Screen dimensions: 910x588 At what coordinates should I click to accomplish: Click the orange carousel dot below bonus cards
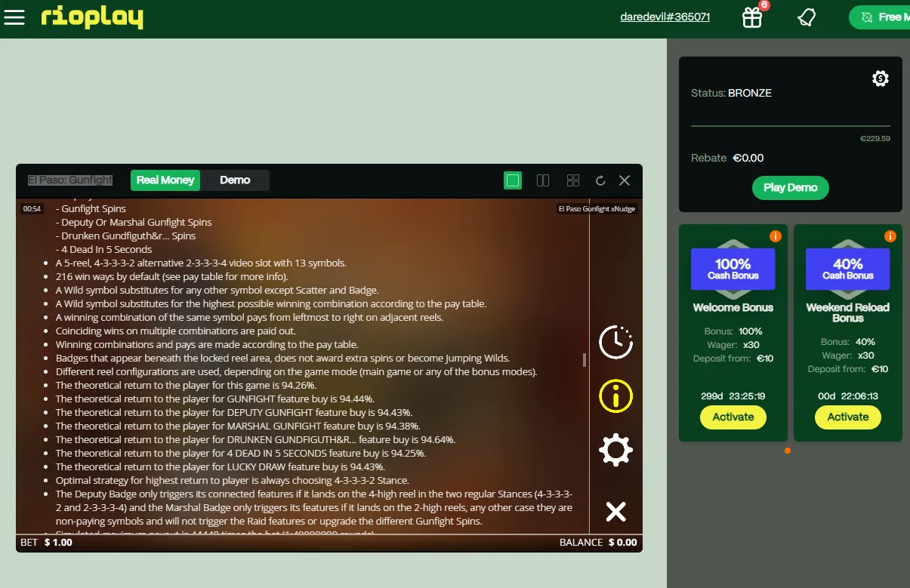point(788,451)
